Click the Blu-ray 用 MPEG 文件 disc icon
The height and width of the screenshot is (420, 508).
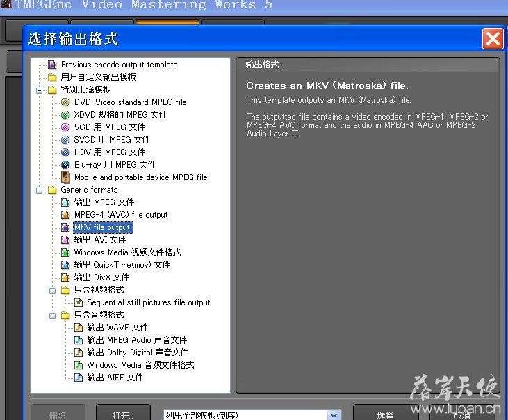65,165
